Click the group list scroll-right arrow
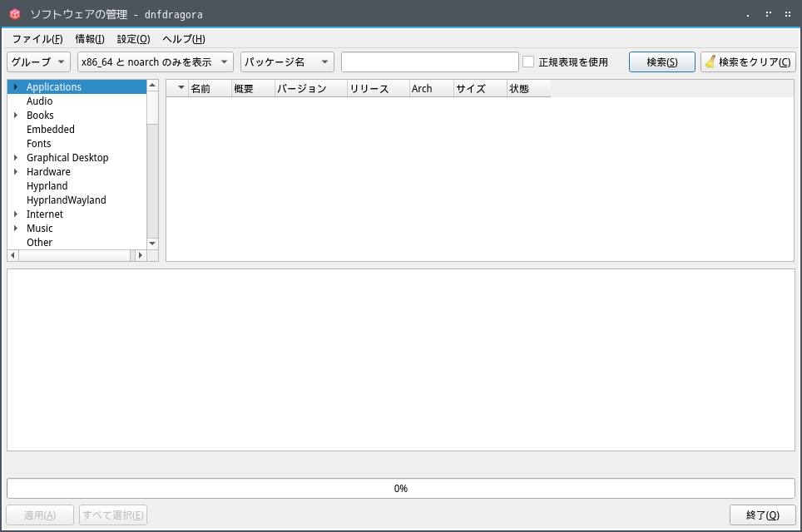 point(140,255)
